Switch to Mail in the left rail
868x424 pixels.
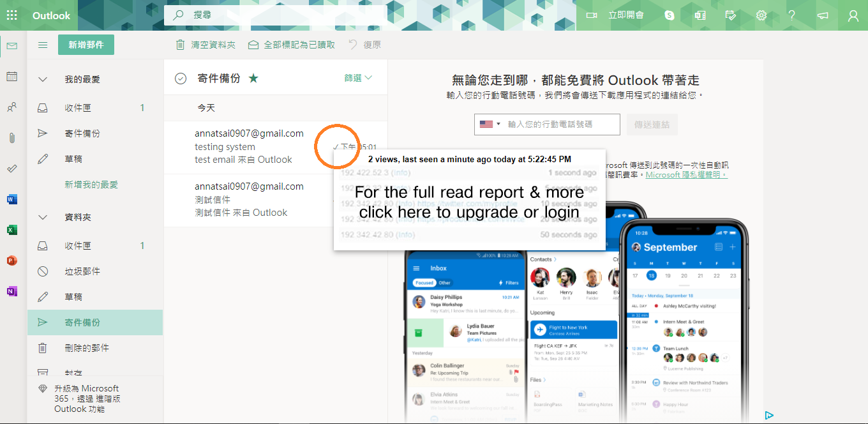(12, 45)
